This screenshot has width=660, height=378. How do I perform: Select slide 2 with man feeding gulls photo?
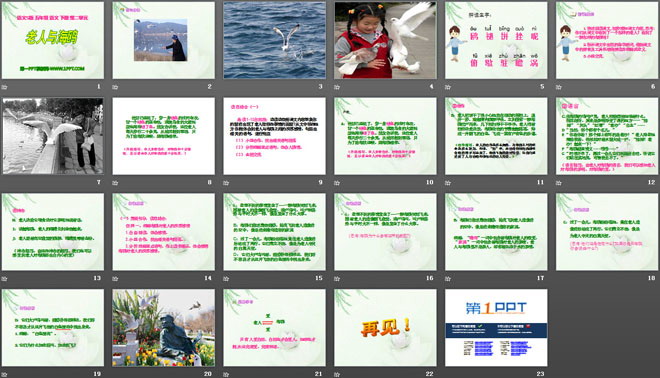point(163,40)
